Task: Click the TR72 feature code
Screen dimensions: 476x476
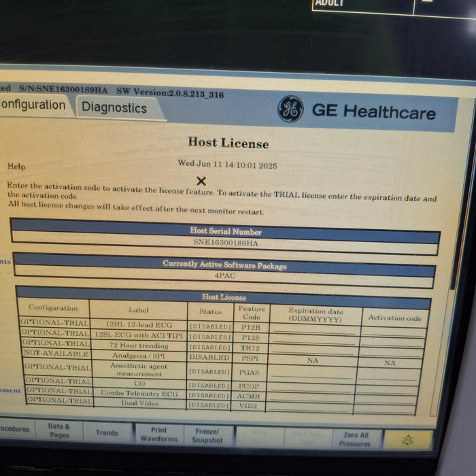Action: [x=250, y=347]
